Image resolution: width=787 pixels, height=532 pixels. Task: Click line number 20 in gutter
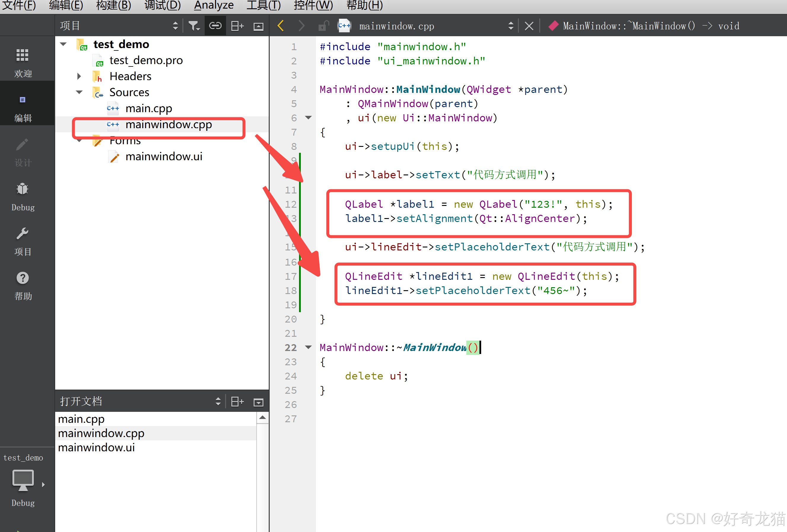point(290,319)
